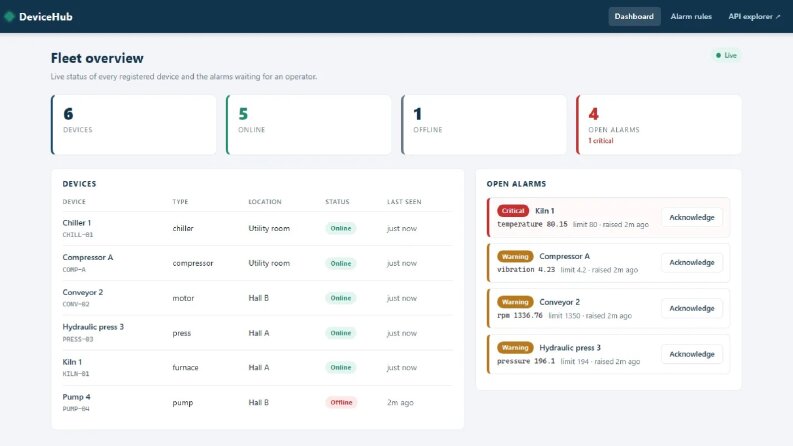Click the 'temperature 80.15' reading
Image resolution: width=793 pixels, height=446 pixels.
(532, 224)
